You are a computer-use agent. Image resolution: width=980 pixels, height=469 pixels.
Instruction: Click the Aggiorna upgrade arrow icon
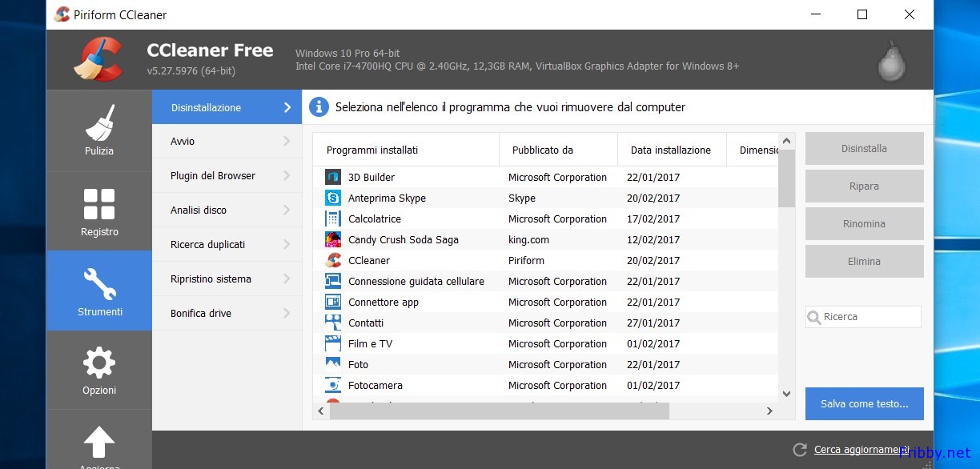[x=99, y=441]
